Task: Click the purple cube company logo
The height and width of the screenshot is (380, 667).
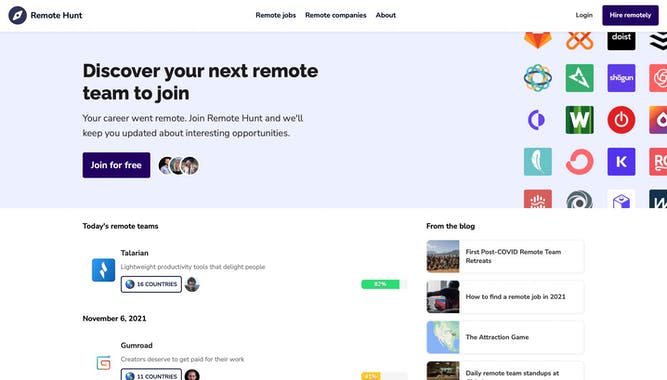Action: 621,199
